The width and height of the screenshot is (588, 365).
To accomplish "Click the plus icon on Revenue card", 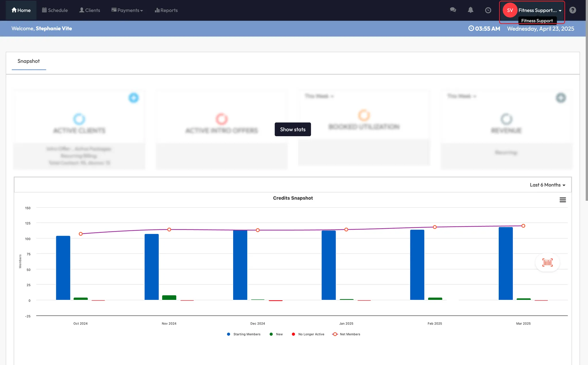I will [x=560, y=98].
